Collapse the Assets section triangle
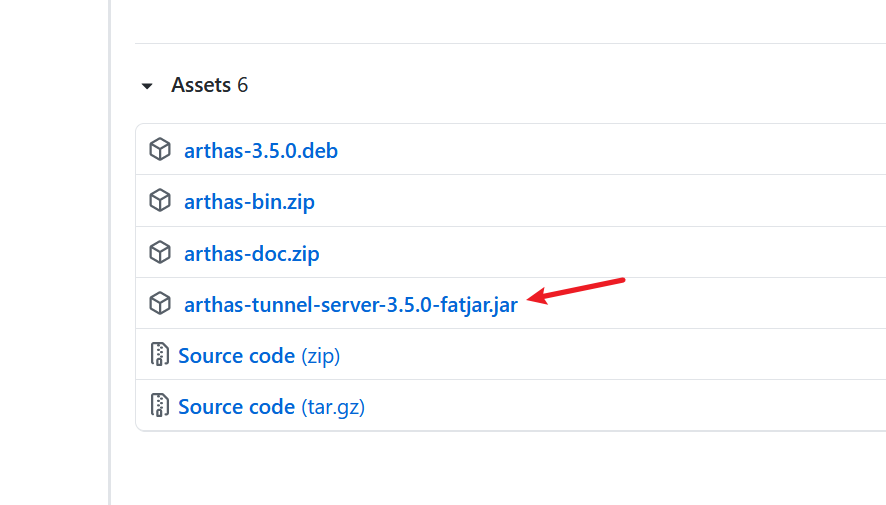886x505 pixels. tap(147, 86)
